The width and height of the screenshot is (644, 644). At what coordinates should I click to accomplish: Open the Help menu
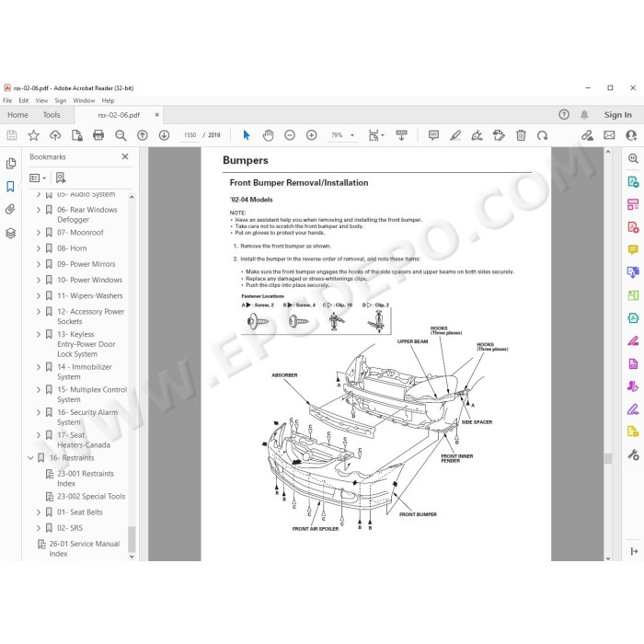point(108,100)
